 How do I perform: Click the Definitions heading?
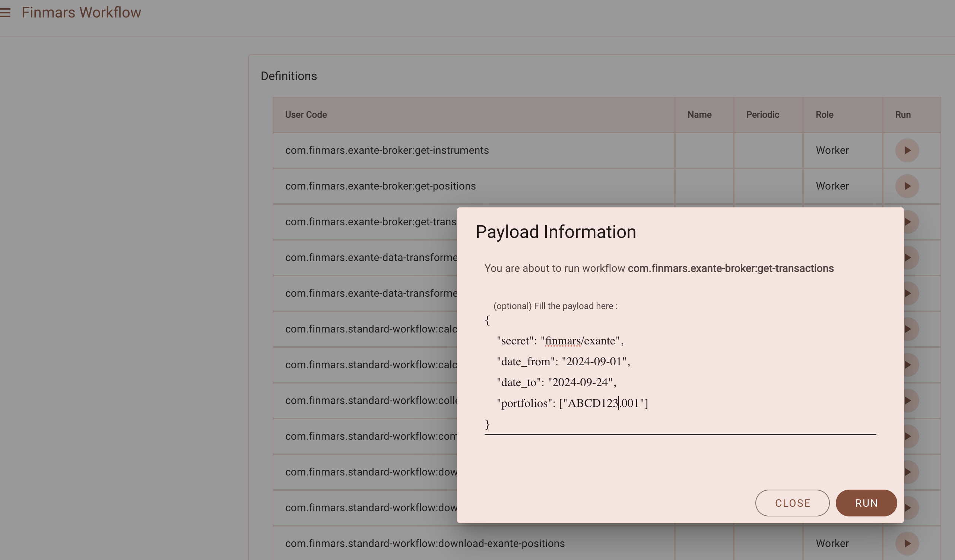point(289,76)
